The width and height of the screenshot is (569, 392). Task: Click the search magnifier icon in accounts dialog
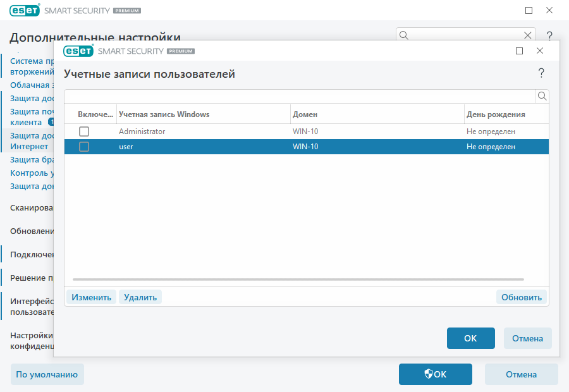(542, 96)
